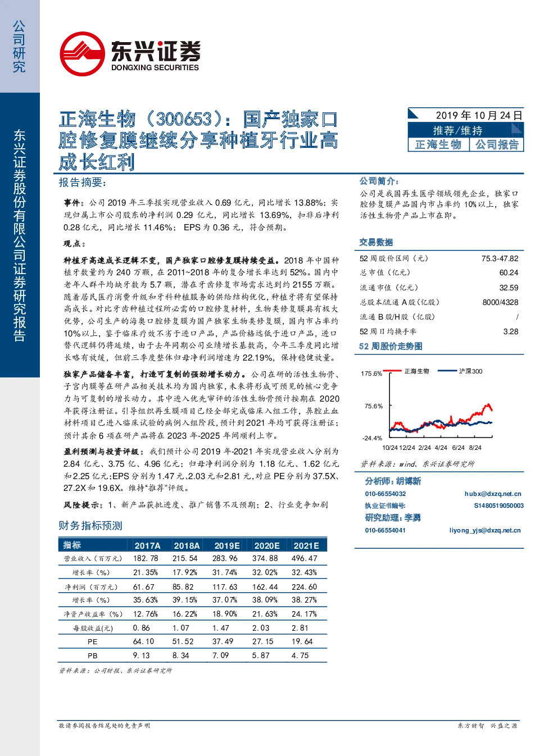Click the analyst name 胡博新
Image resolution: width=558 pixels, height=756 pixels.
(409, 481)
